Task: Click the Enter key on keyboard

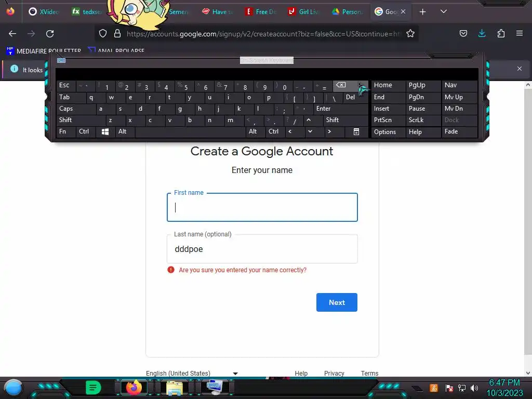Action: [x=341, y=109]
